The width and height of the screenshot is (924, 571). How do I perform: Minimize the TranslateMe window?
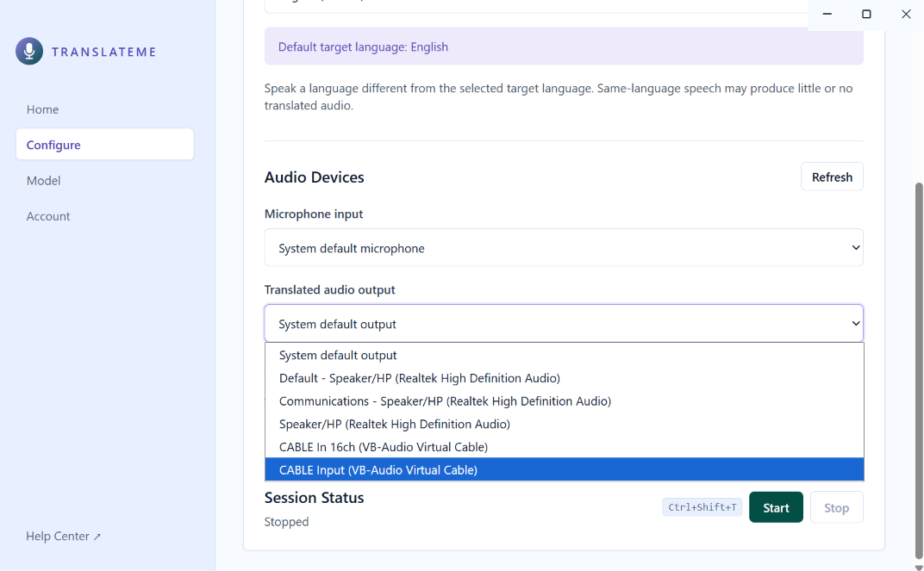[827, 14]
